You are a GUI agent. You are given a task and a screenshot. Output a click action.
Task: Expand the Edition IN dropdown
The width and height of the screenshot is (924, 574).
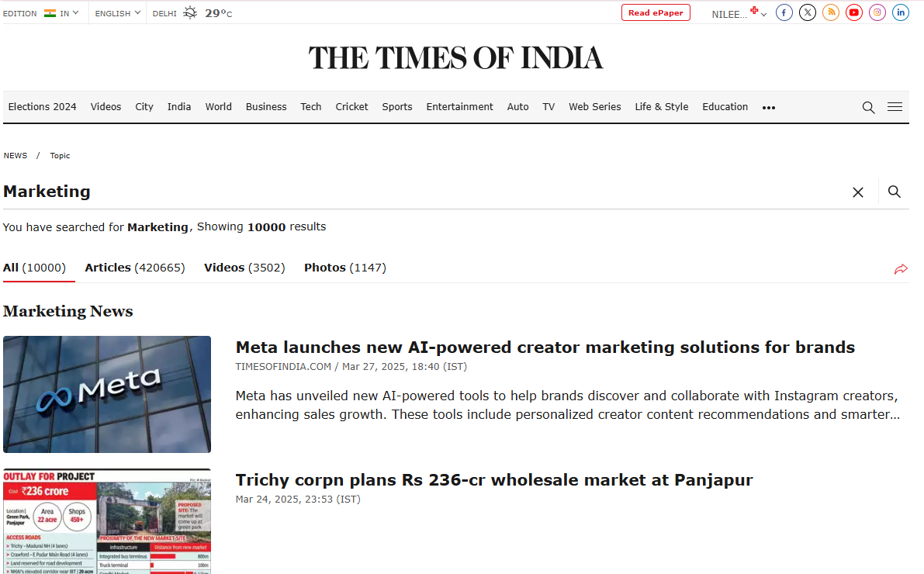pyautogui.click(x=61, y=13)
